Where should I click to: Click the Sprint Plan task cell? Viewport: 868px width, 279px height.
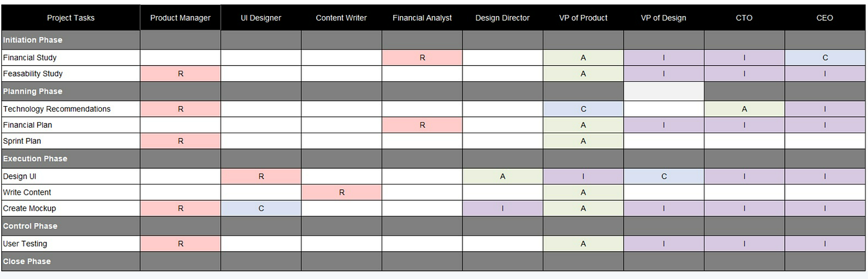pos(71,141)
